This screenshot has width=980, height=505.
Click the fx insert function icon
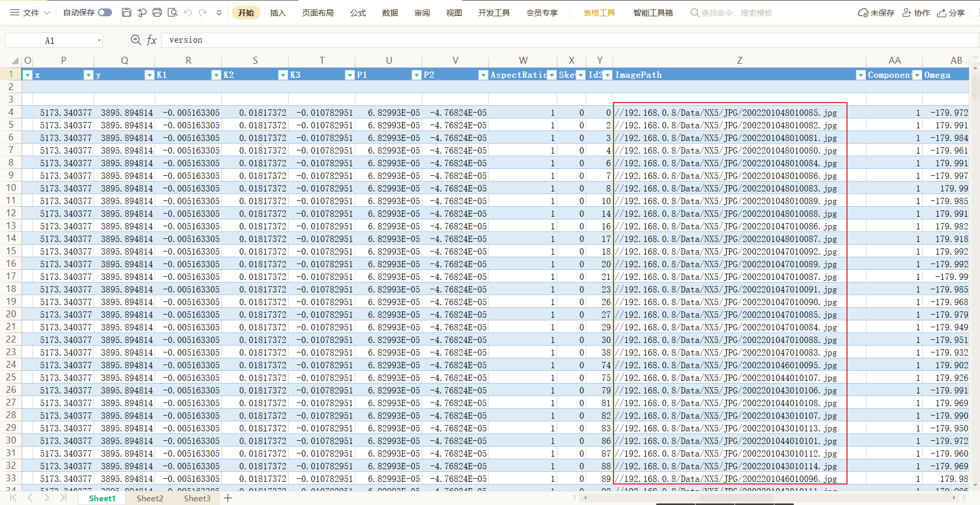151,40
